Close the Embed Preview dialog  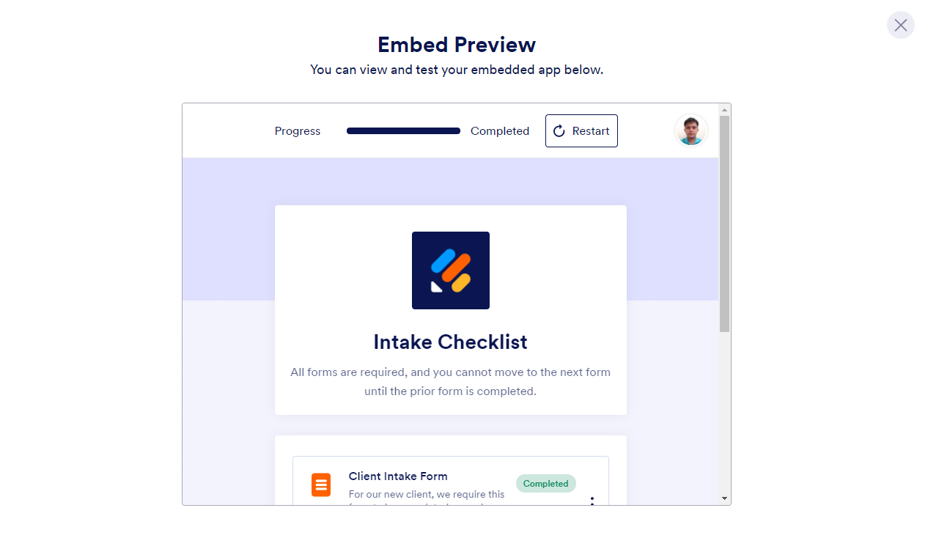click(x=900, y=25)
